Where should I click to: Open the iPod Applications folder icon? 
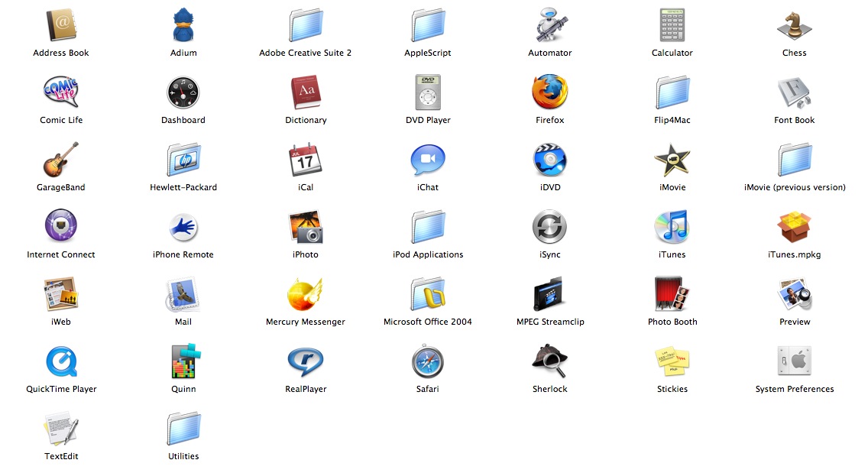[428, 227]
